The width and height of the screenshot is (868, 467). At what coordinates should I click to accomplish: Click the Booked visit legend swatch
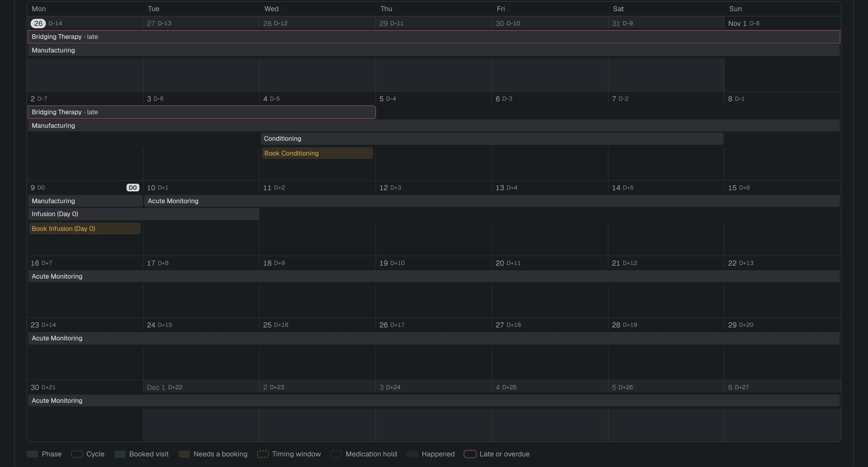(120, 454)
